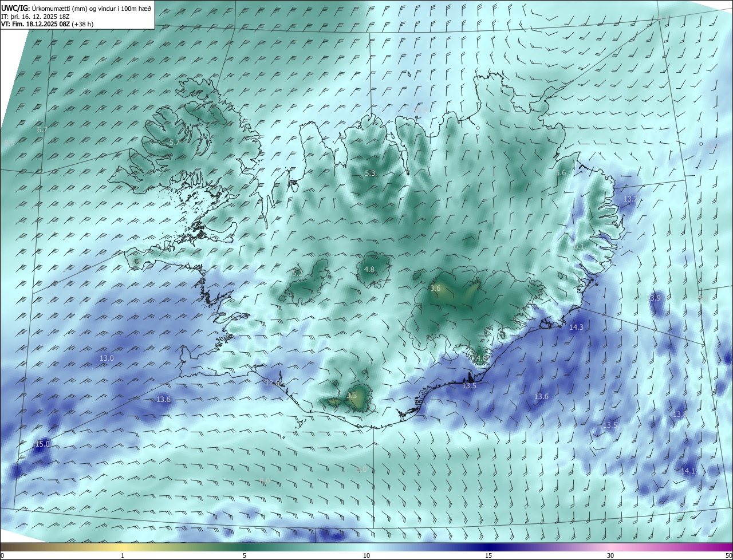Click the 5.7 value over the Westfjords
The image size is (733, 560).
coord(175,142)
